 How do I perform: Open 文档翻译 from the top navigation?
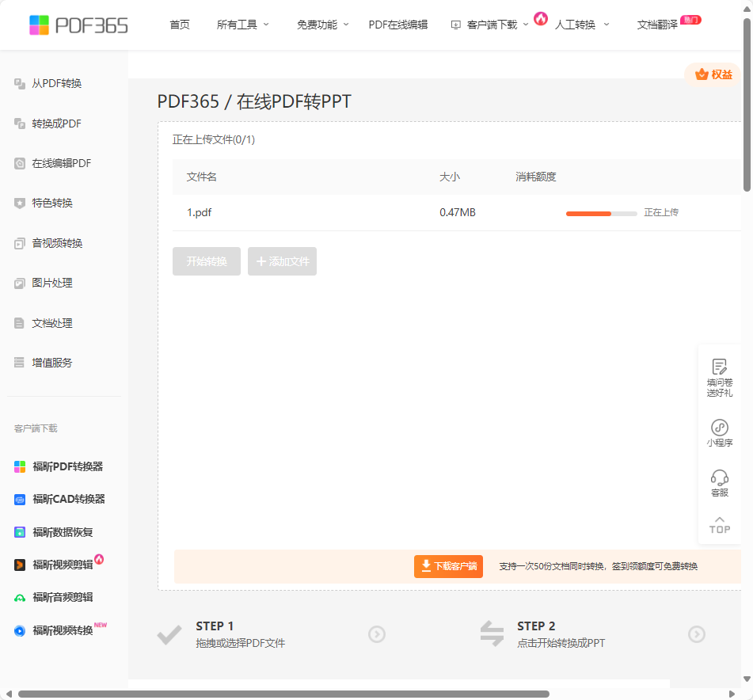click(x=657, y=25)
